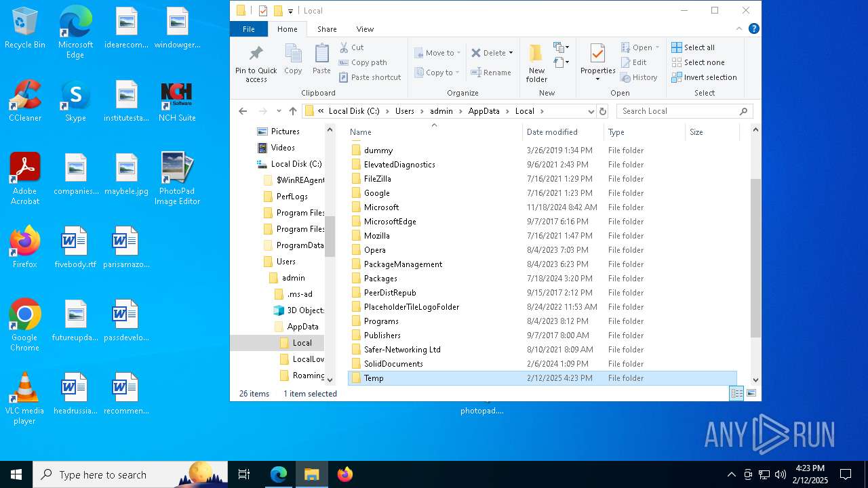Click Paste shortcut in ribbon
This screenshot has height=488, width=868.
coord(370,77)
